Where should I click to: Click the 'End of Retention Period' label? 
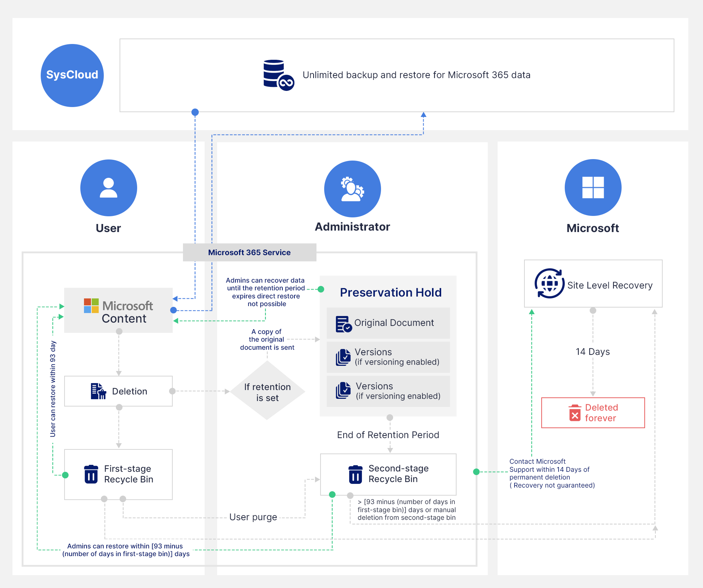click(x=388, y=435)
